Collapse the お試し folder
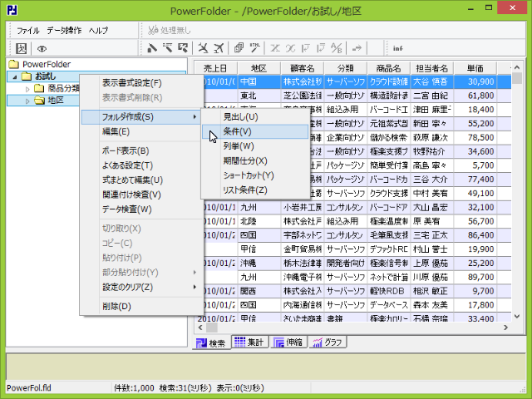Screen dimensions: 532x399 [15, 77]
